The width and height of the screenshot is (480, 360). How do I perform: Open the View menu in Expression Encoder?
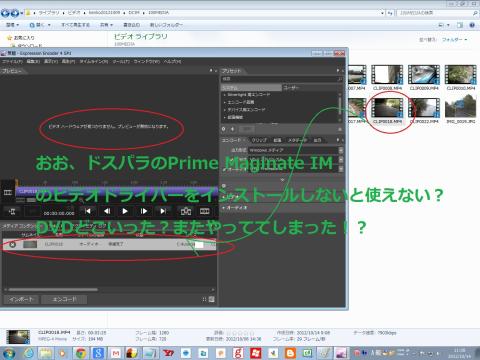51,62
